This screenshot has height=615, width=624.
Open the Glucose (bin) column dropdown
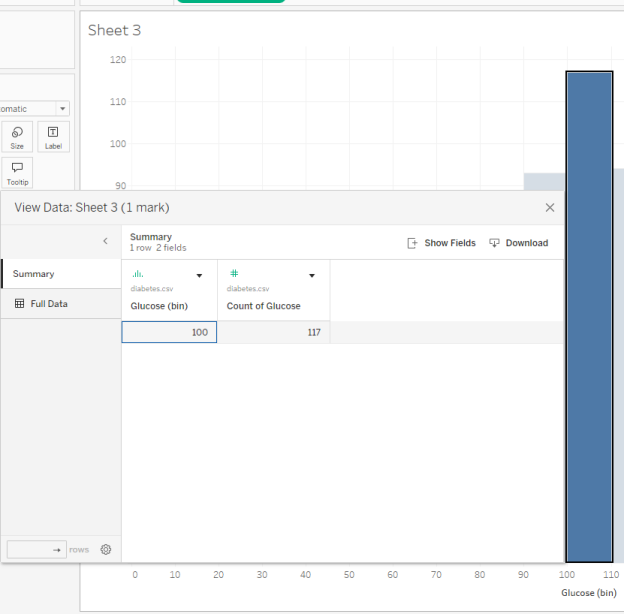199,275
